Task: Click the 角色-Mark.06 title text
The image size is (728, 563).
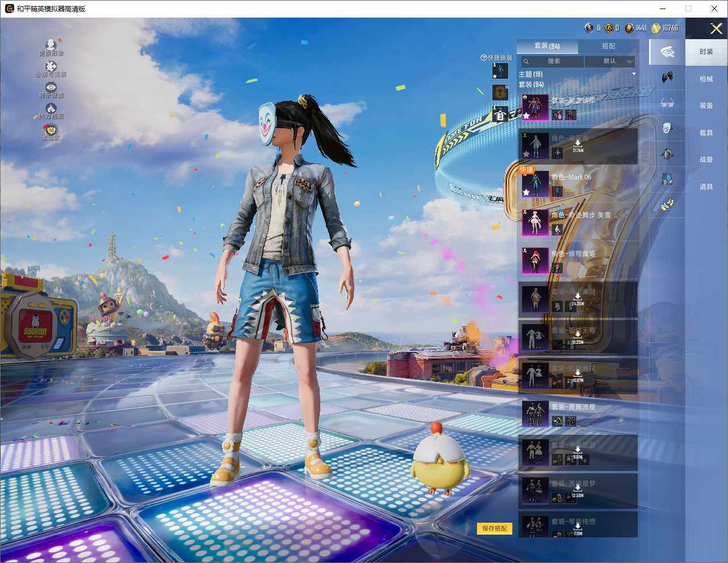Action: pyautogui.click(x=571, y=177)
